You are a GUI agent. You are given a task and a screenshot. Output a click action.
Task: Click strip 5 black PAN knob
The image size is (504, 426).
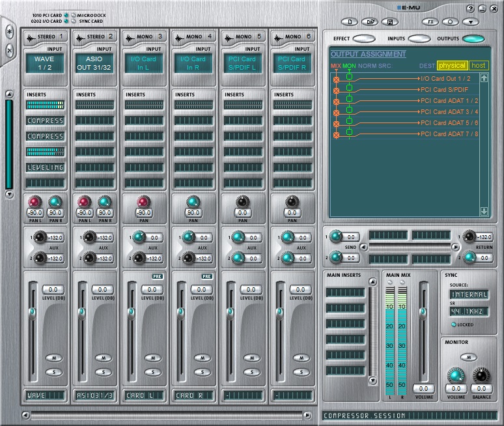[242, 202]
